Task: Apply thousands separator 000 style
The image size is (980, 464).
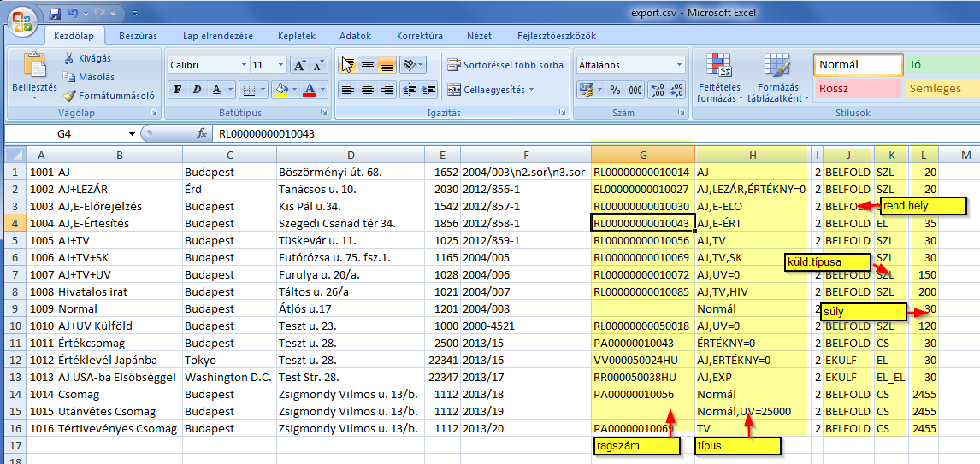Action: point(635,90)
